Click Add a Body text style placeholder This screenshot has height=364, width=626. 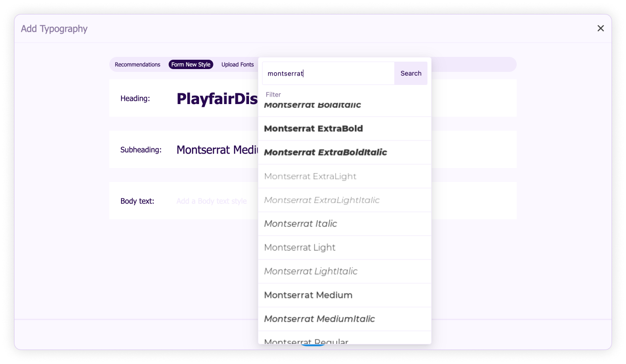[x=212, y=201]
